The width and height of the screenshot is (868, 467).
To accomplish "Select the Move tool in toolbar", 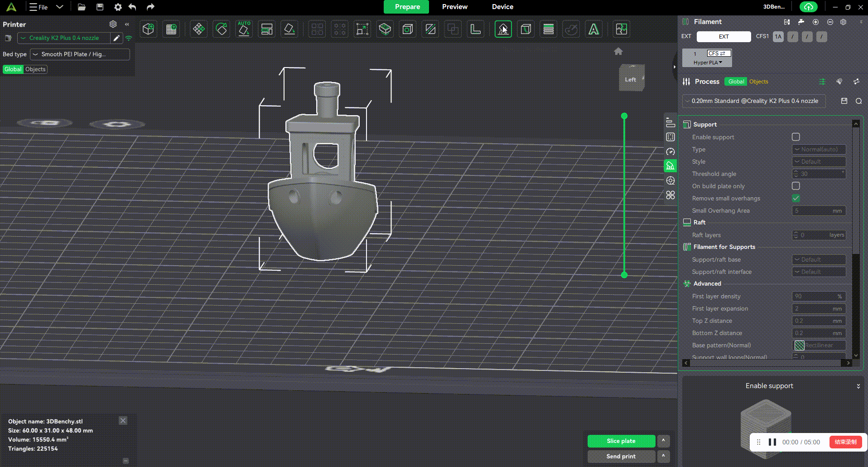I will 198,29.
